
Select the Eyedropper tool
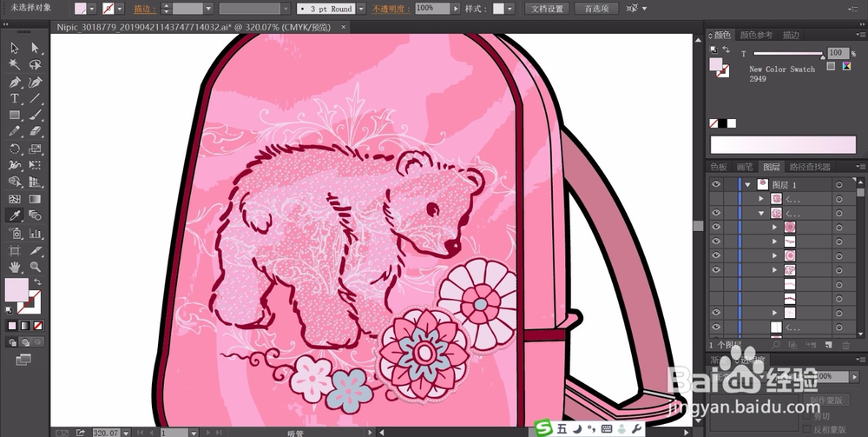point(15,215)
